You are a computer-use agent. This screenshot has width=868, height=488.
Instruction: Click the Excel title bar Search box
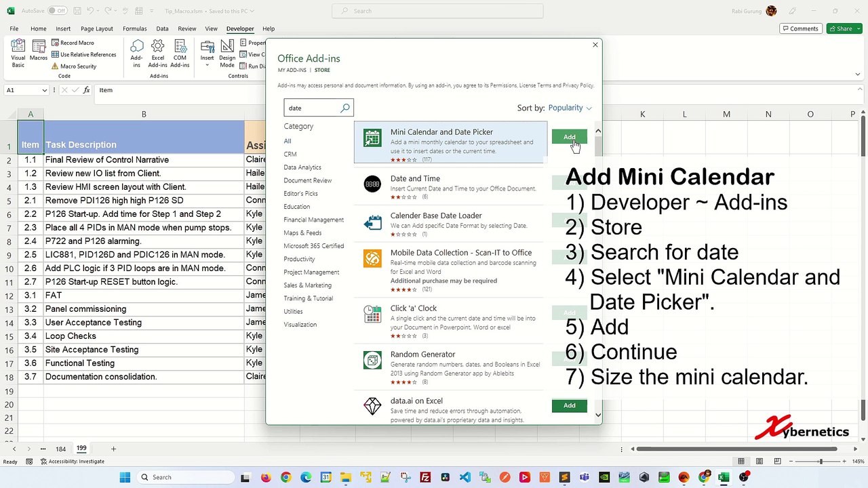click(x=437, y=11)
